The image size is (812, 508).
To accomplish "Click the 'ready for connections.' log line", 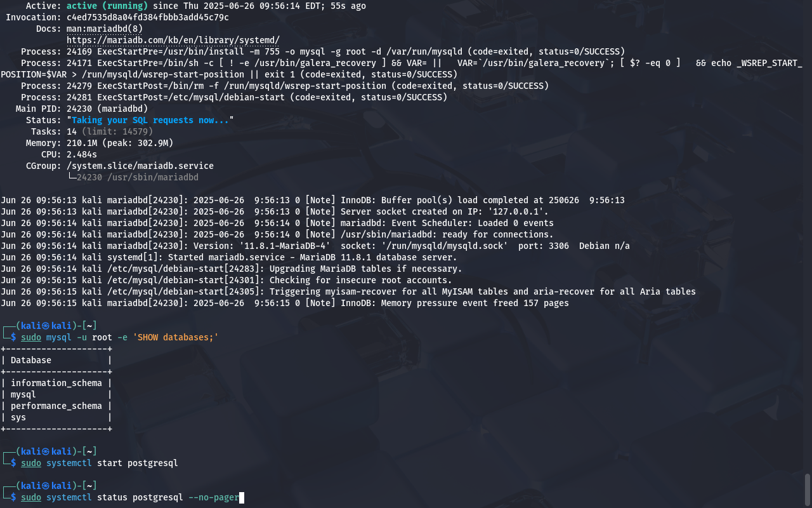I will click(277, 234).
